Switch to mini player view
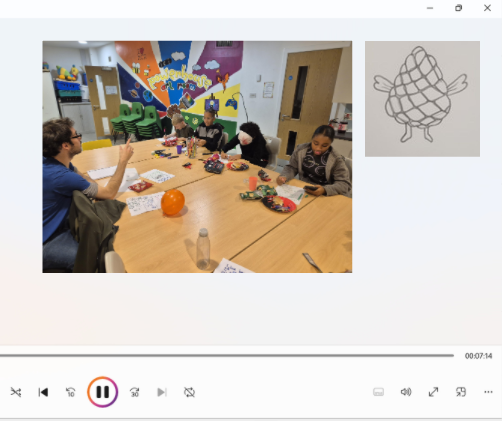This screenshot has width=502, height=421. 461,392
